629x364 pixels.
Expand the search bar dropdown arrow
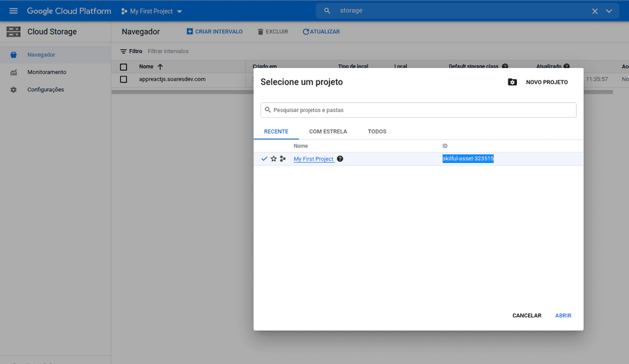(609, 11)
